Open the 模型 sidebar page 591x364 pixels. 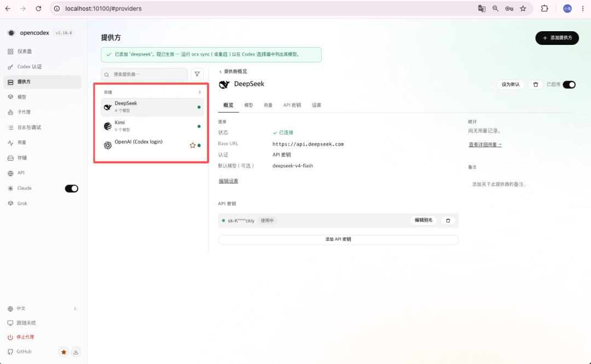pyautogui.click(x=42, y=97)
